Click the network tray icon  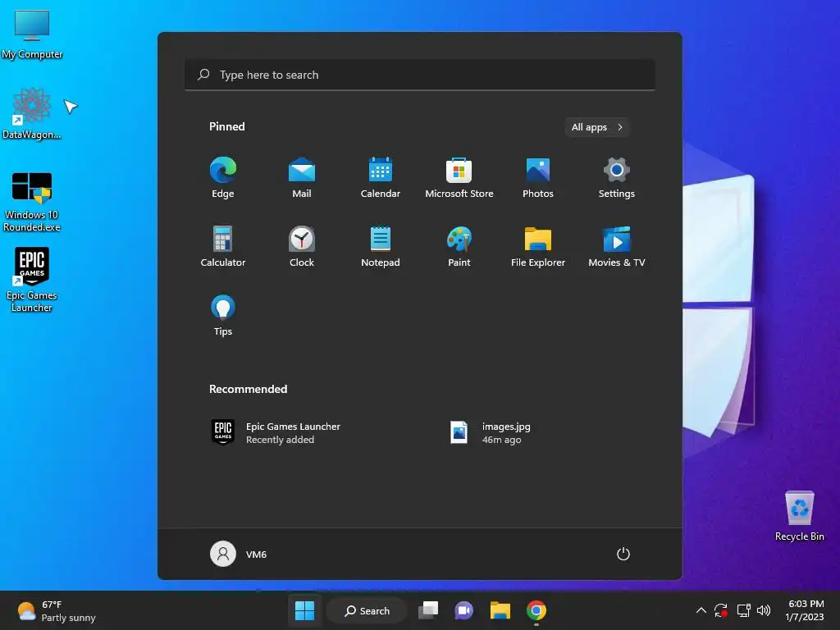click(743, 610)
